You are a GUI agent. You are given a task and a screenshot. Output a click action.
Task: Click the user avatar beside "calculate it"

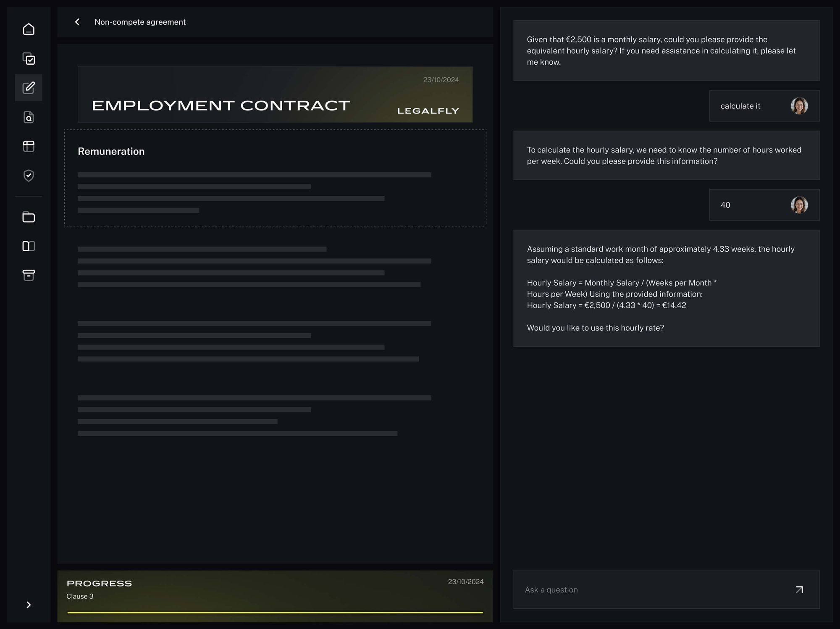tap(799, 106)
